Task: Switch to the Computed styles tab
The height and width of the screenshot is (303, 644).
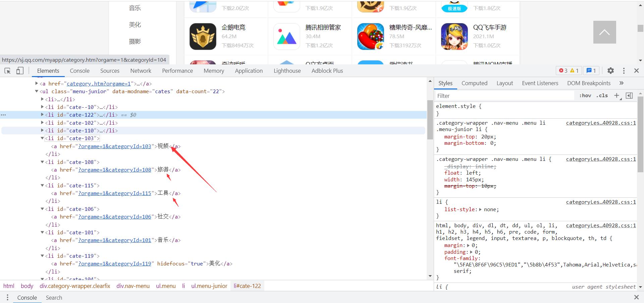Action: click(474, 83)
